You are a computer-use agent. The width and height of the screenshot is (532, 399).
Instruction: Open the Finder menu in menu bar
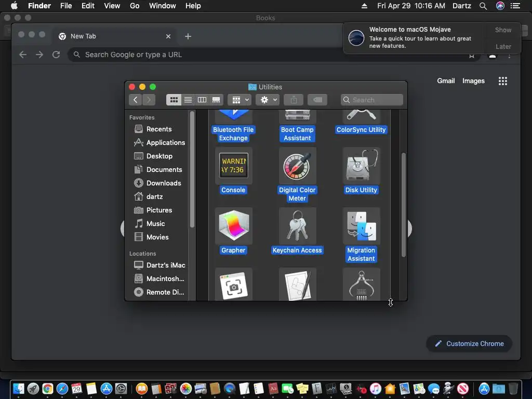39,6
